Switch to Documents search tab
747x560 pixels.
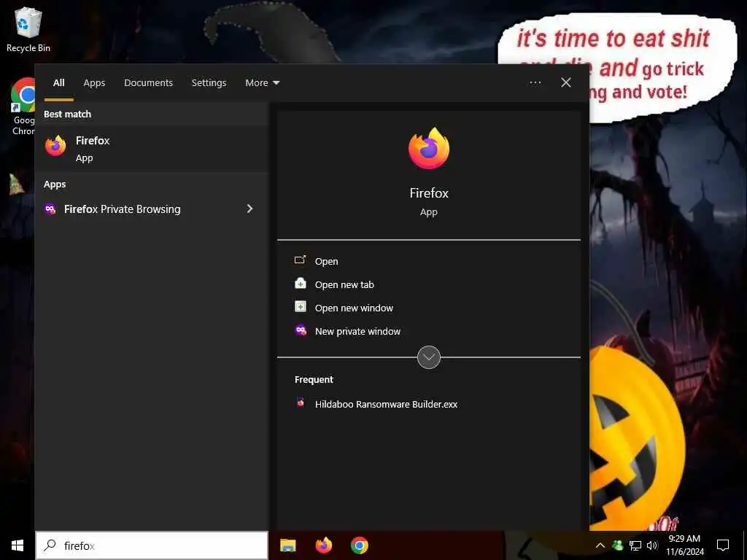148,83
